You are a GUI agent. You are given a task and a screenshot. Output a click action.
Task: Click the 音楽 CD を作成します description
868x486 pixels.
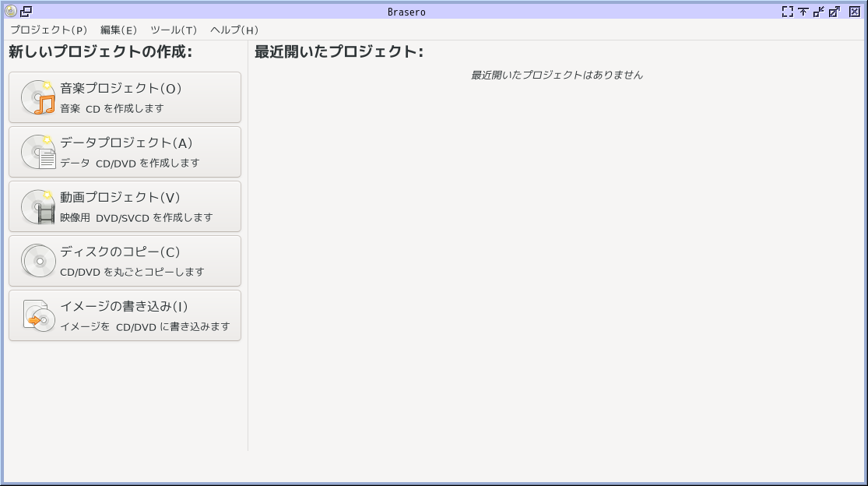[112, 108]
